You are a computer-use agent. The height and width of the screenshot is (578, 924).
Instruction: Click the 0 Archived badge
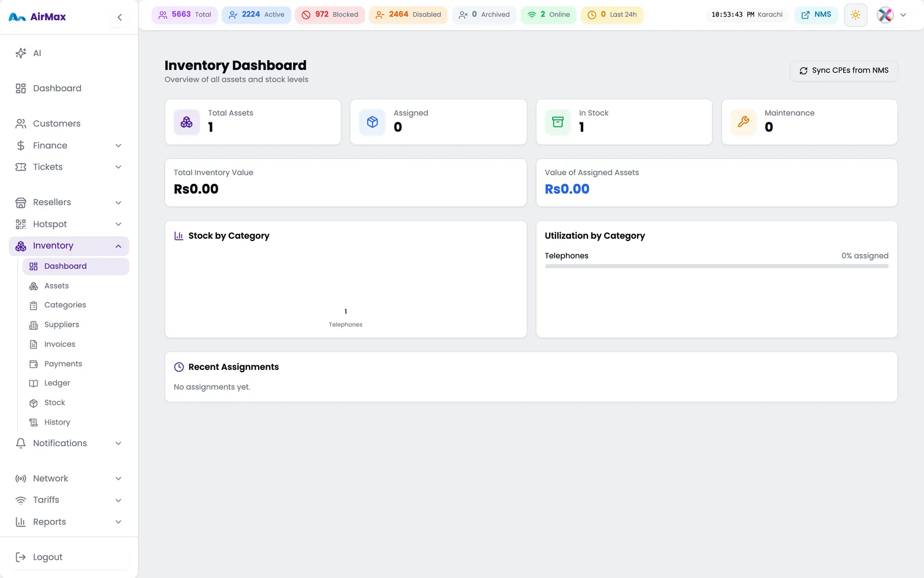[x=484, y=15]
